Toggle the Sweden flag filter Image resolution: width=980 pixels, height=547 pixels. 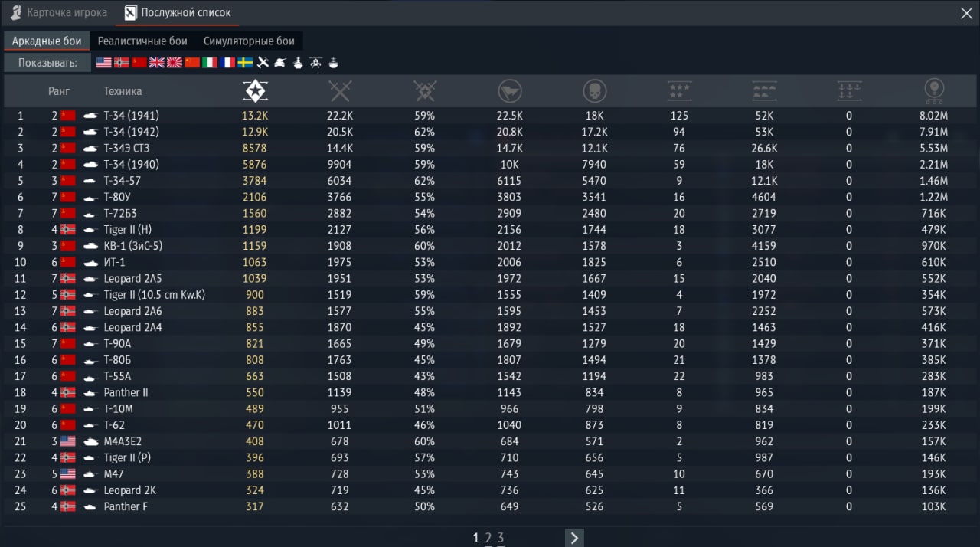pos(245,63)
